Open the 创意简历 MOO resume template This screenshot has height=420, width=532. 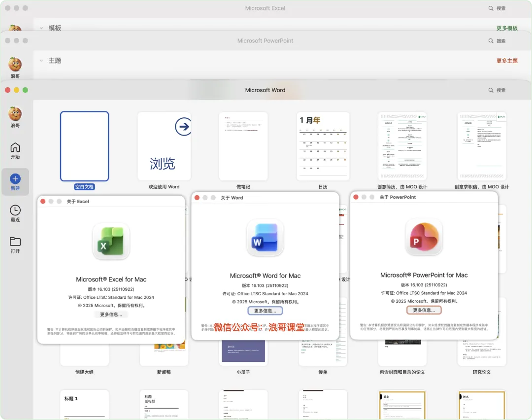[x=402, y=146]
